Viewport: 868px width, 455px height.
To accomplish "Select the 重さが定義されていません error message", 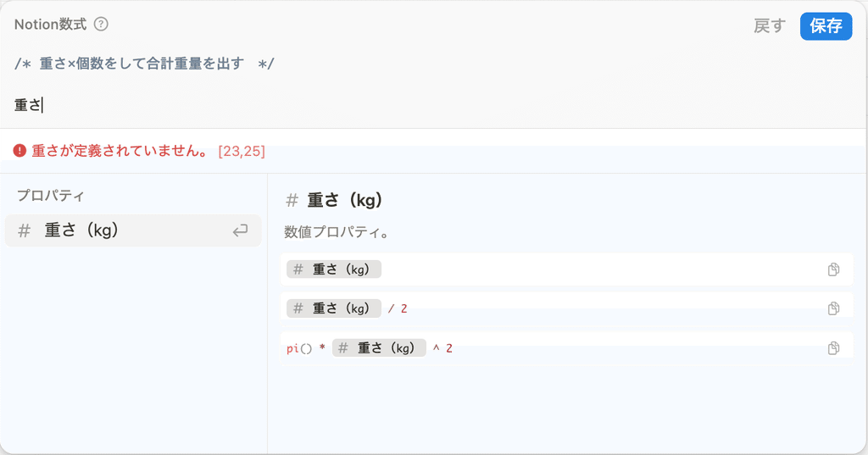I will coord(120,151).
